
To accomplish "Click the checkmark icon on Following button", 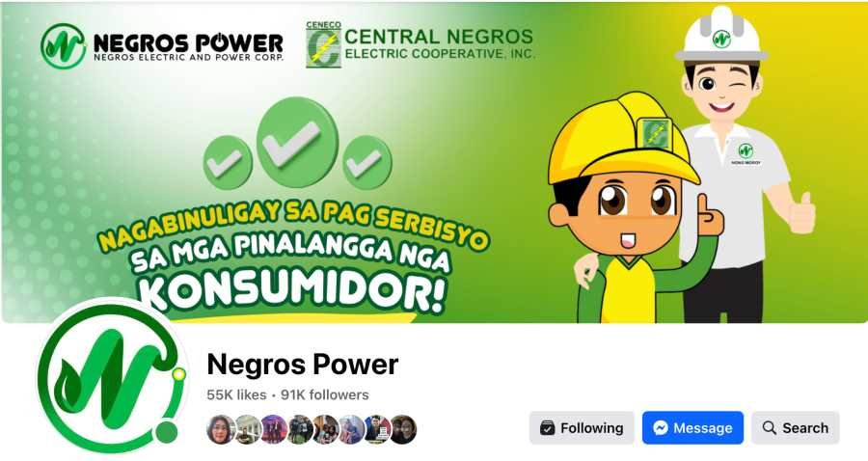I will click(x=547, y=428).
